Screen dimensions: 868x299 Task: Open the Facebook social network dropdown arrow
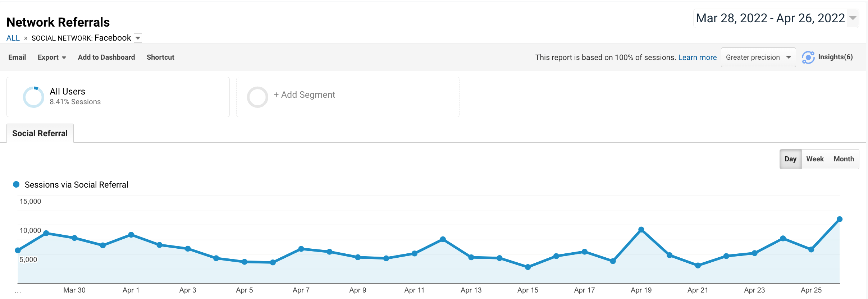[x=138, y=38]
